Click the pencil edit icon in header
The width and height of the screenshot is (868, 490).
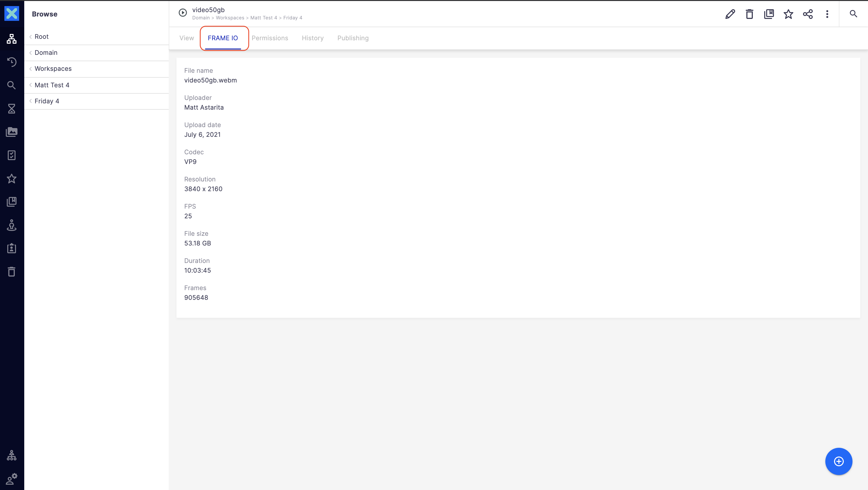730,14
